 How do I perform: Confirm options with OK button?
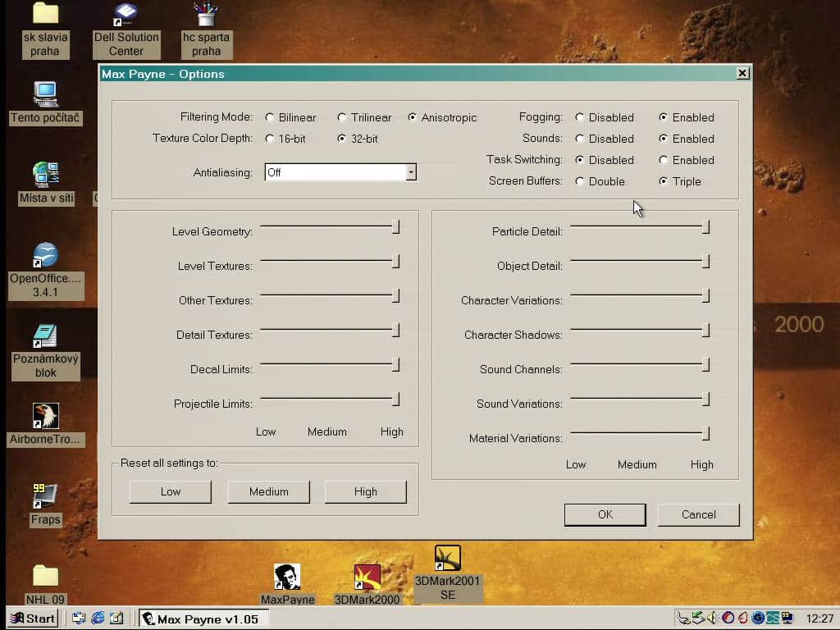(605, 515)
